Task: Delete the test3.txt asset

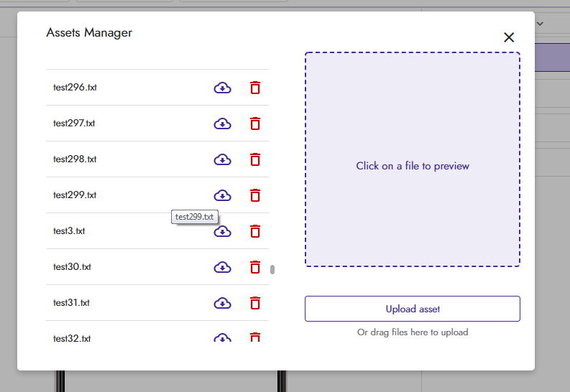Action: pos(255,231)
